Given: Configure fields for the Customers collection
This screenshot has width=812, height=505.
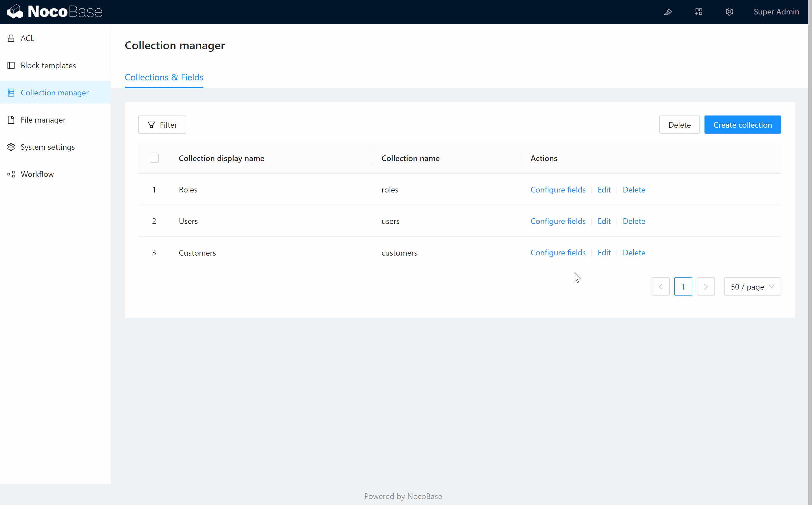Looking at the screenshot, I should pyautogui.click(x=558, y=252).
